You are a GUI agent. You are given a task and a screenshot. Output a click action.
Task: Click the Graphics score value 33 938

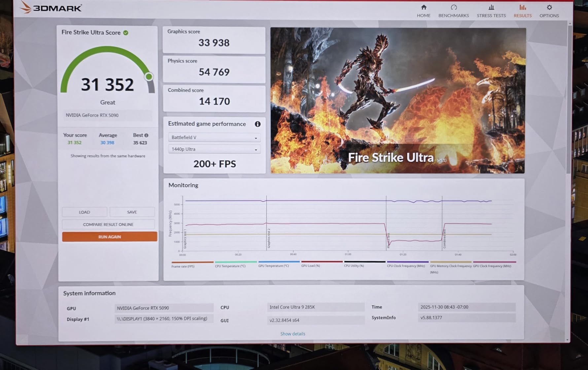point(214,43)
